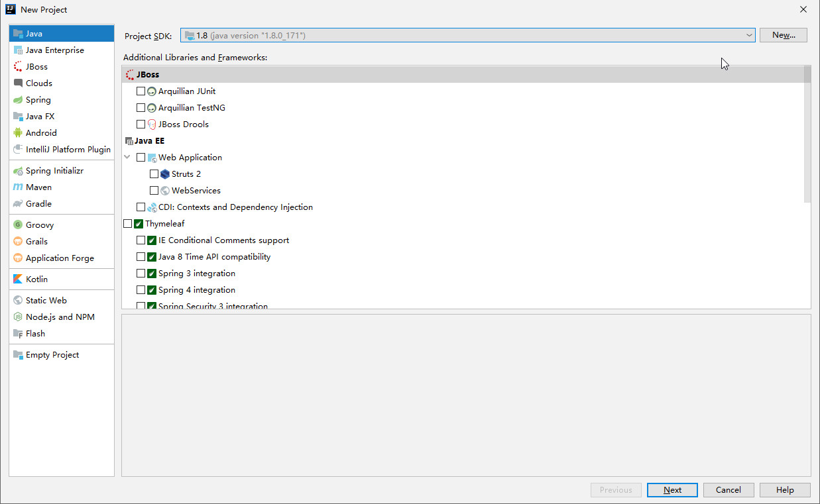Click the Maven icon
This screenshot has height=504, width=820.
point(18,187)
